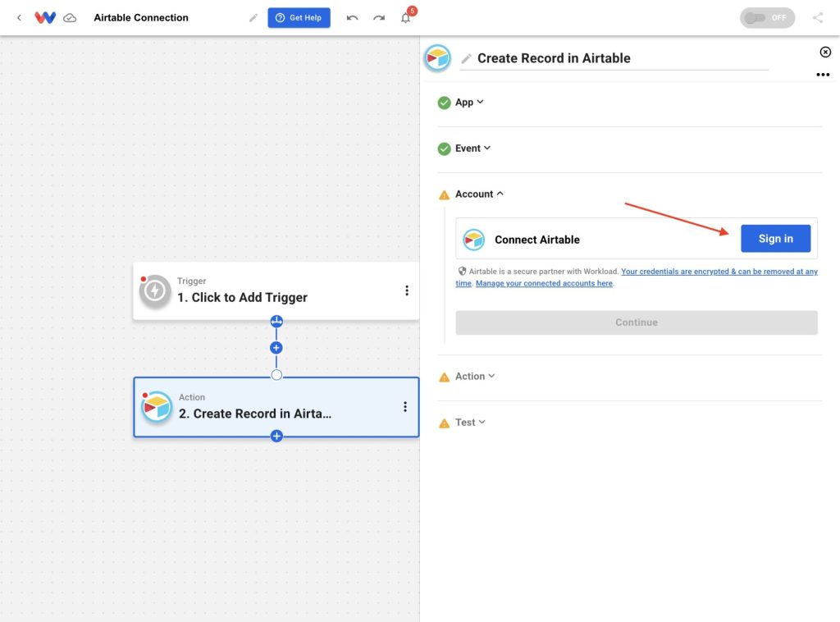Expand the Event section
The height and width of the screenshot is (622, 840).
coord(473,149)
